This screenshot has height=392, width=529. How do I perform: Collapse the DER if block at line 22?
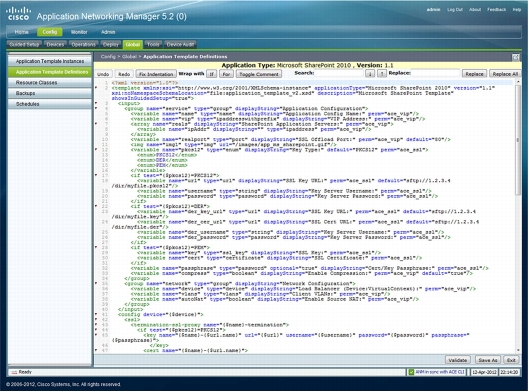tap(96, 206)
